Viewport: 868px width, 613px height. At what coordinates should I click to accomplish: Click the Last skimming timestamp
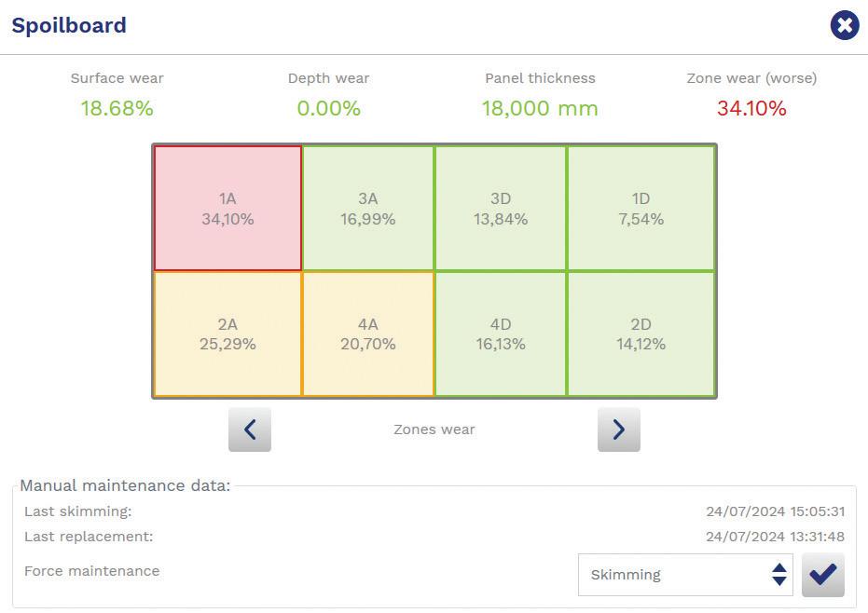coord(775,511)
